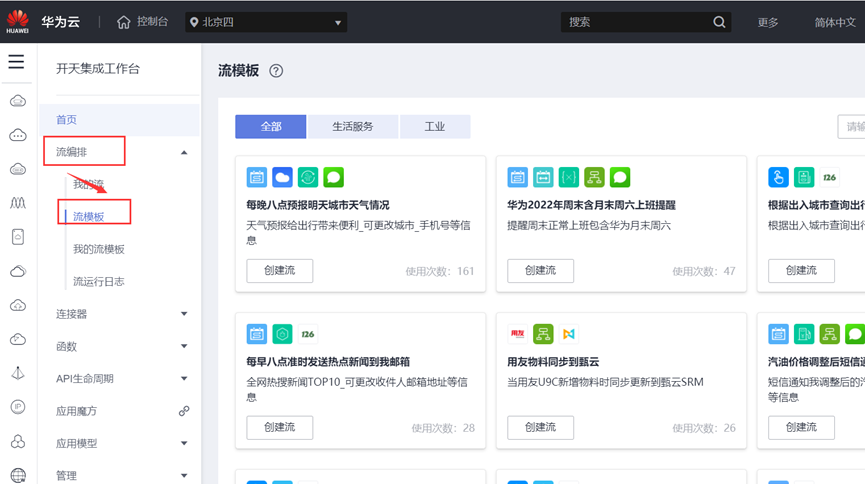The image size is (865, 484).
Task: Click green hierarchy icon in 华为2022 card
Action: pos(594,177)
